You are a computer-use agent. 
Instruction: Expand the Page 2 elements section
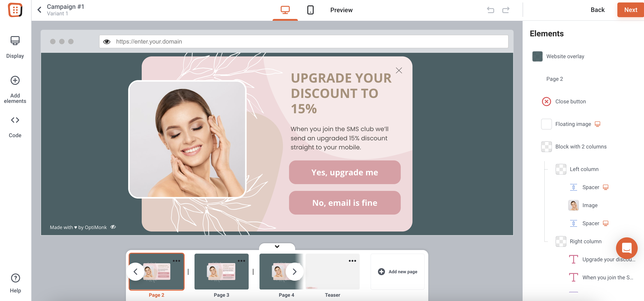pyautogui.click(x=555, y=79)
